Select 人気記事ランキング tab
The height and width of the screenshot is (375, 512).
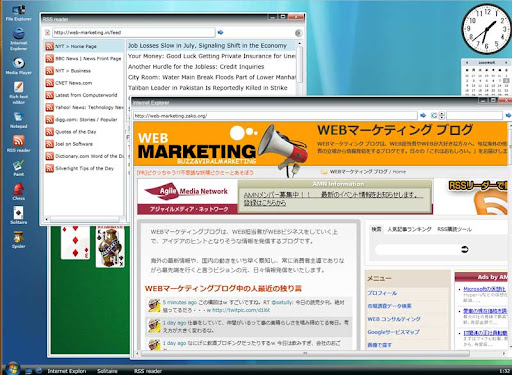(409, 229)
